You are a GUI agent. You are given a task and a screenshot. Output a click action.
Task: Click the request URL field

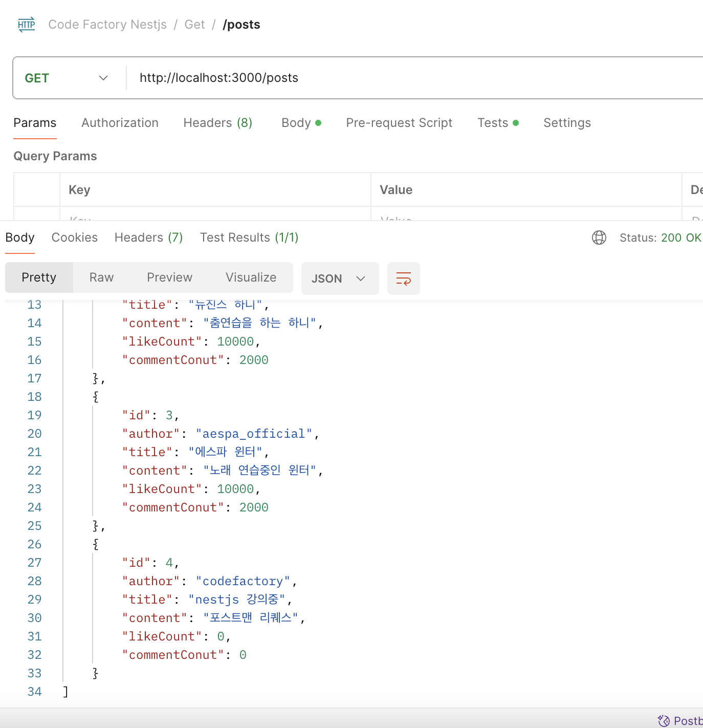point(414,78)
